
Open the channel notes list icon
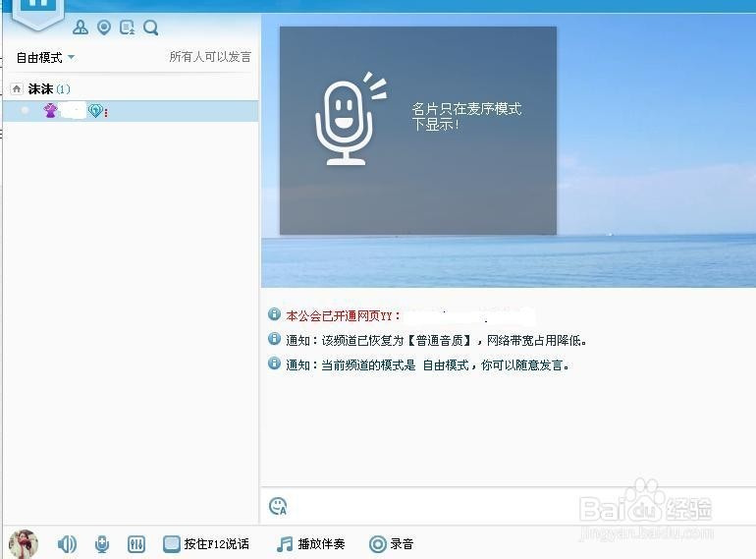pos(128,28)
